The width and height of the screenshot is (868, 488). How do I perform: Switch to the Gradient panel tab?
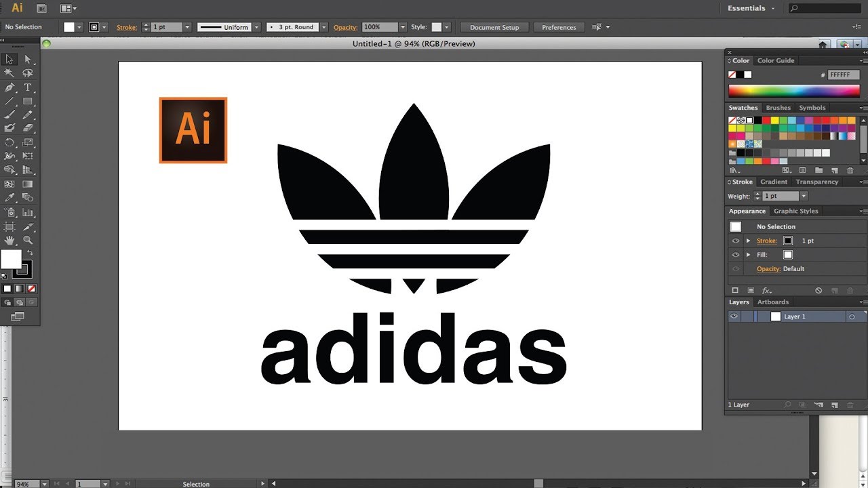pyautogui.click(x=774, y=182)
